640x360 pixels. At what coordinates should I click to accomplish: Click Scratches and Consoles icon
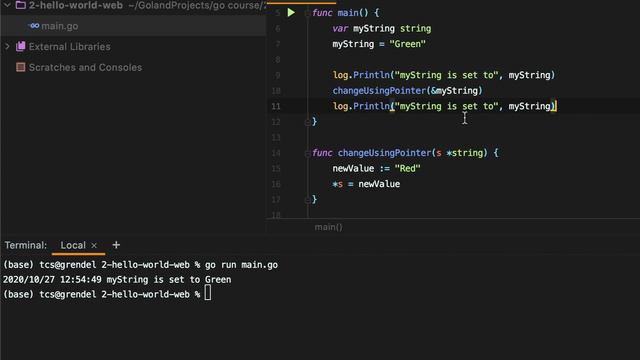(x=20, y=67)
